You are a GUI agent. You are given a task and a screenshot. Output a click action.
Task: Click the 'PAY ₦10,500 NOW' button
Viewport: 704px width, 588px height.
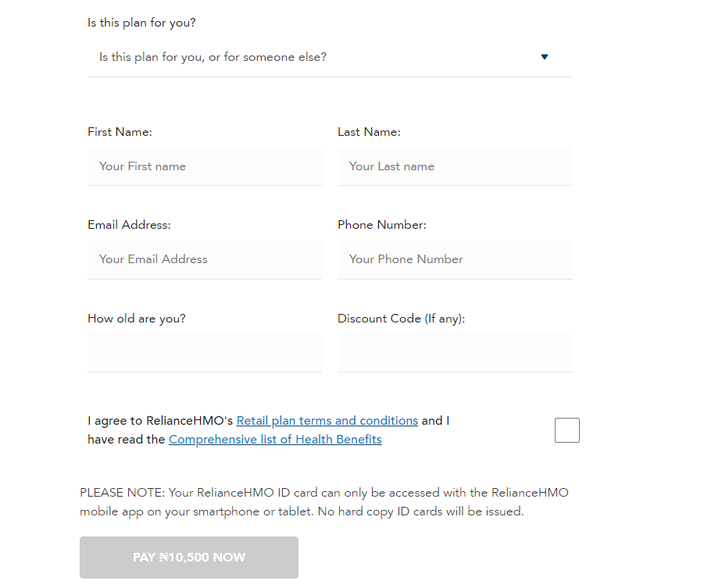[x=189, y=558]
